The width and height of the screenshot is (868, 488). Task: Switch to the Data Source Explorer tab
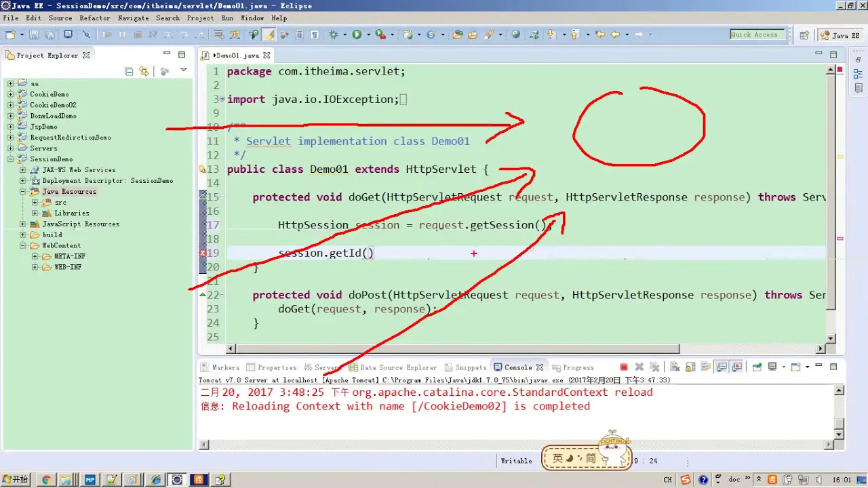coord(393,367)
